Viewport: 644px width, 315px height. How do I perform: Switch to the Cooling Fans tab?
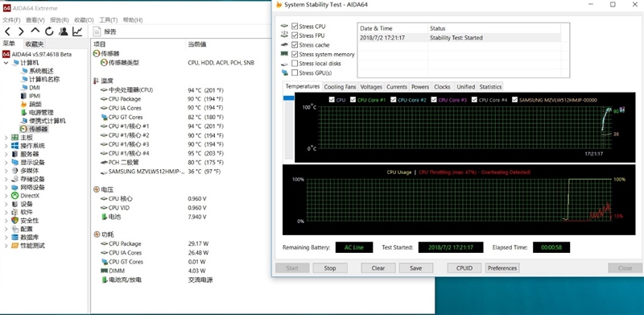340,87
